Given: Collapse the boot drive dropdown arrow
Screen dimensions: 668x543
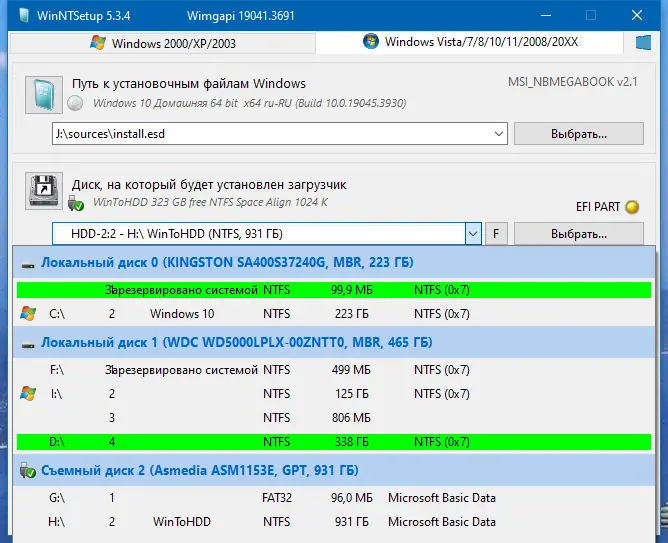Looking at the screenshot, I should (x=473, y=233).
